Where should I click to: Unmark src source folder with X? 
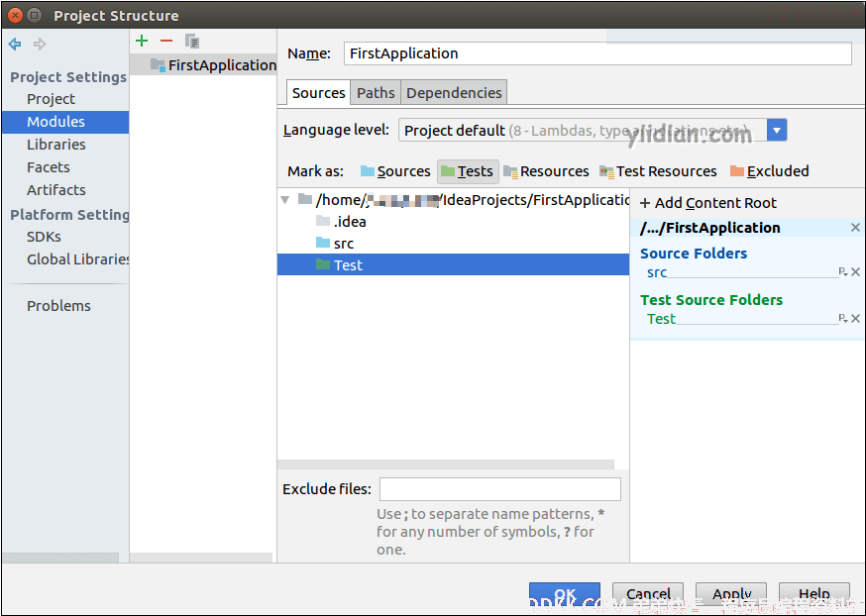[x=855, y=271]
